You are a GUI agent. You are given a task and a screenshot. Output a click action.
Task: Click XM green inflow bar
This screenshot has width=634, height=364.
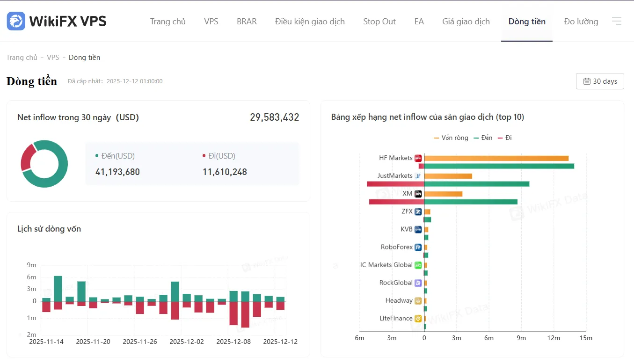tap(471, 202)
